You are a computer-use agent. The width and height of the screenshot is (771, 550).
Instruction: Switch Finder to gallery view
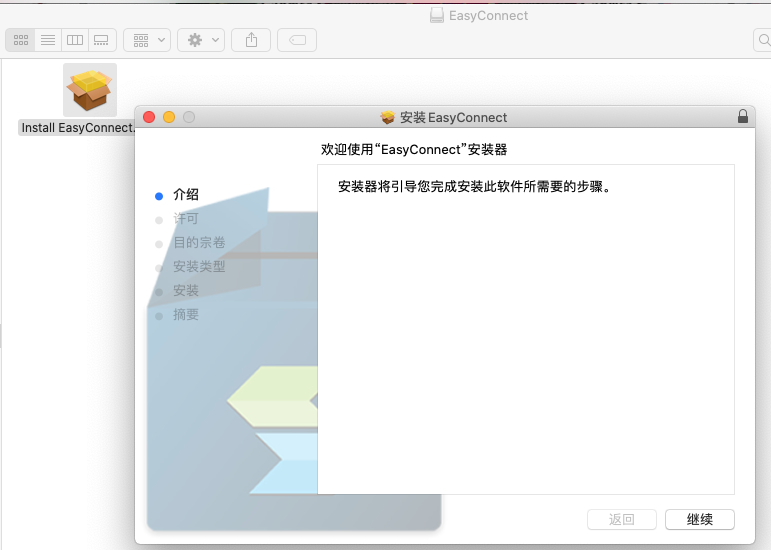[101, 40]
